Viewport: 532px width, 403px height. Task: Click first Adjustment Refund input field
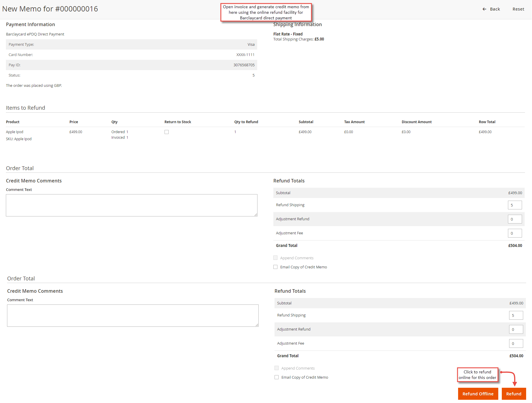pyautogui.click(x=515, y=219)
